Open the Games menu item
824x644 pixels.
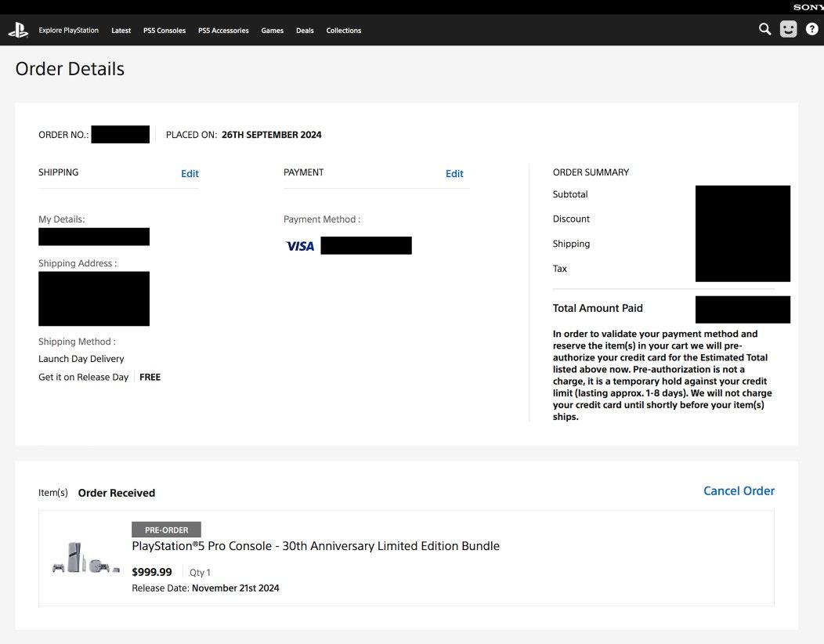coord(273,31)
